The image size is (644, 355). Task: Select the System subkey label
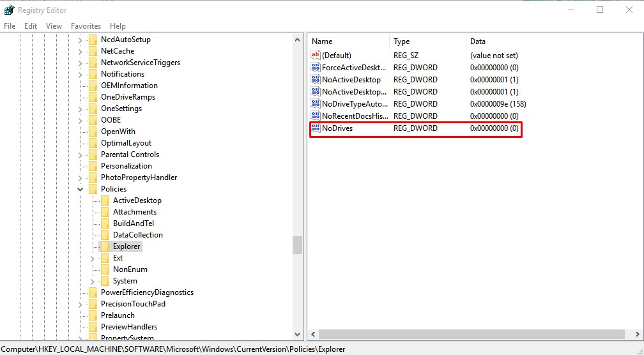click(125, 281)
